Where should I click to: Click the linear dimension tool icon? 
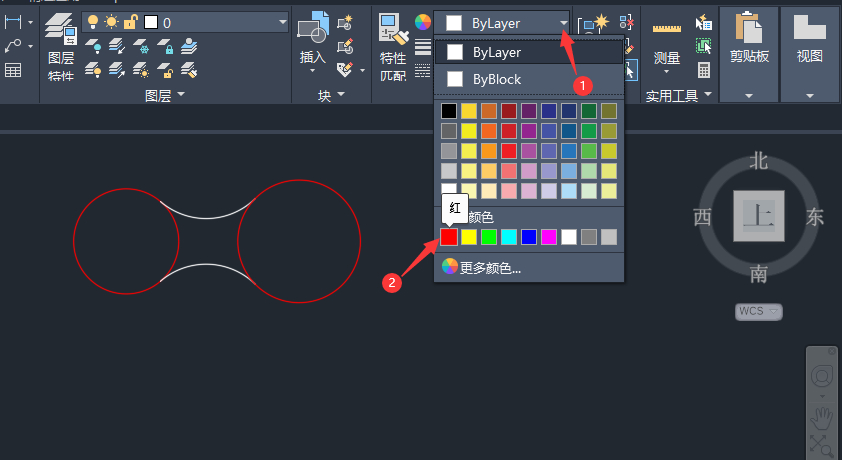13,22
